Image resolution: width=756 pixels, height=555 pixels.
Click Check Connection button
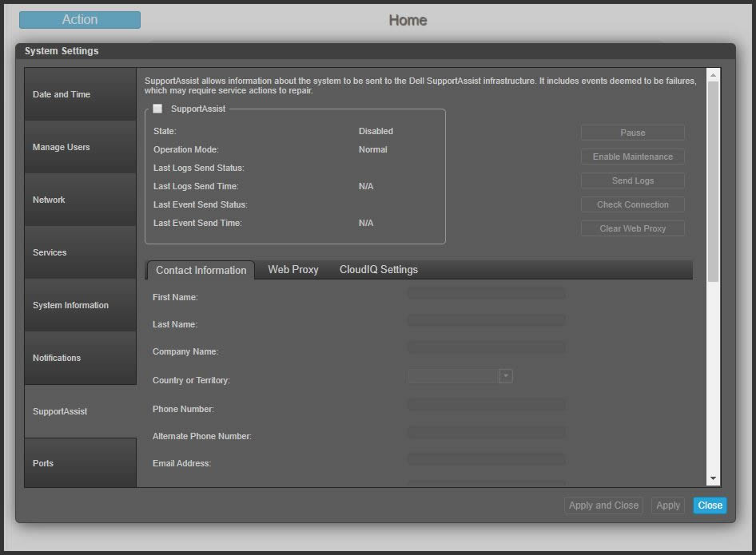point(633,204)
